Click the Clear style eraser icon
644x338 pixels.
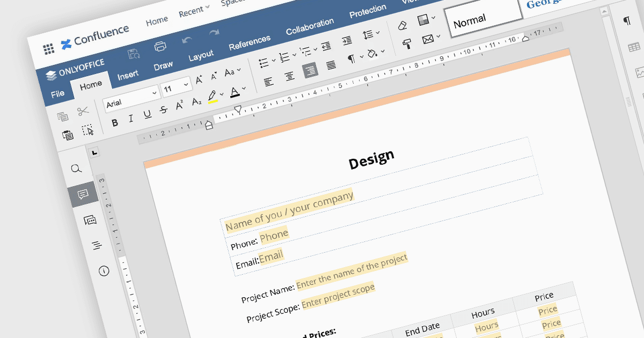(402, 25)
